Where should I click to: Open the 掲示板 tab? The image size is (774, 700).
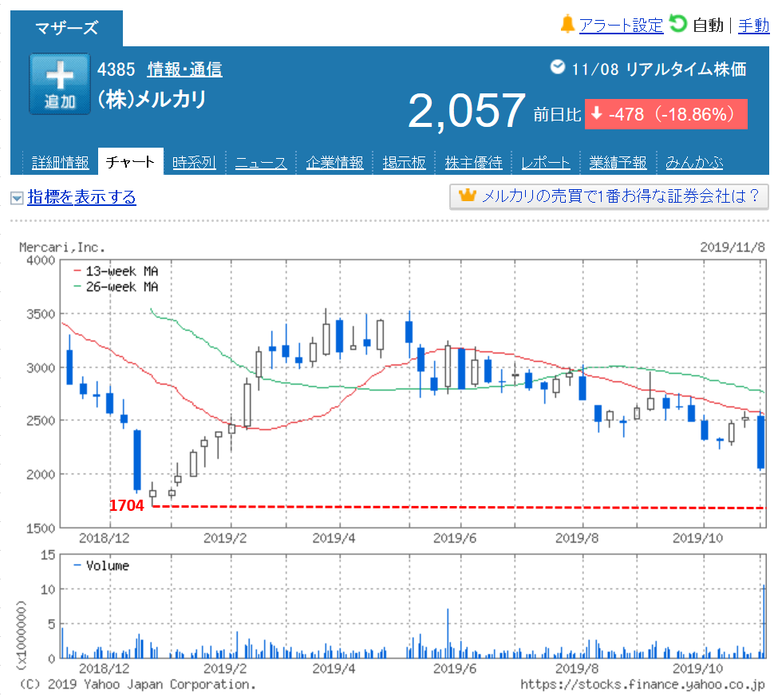point(405,162)
